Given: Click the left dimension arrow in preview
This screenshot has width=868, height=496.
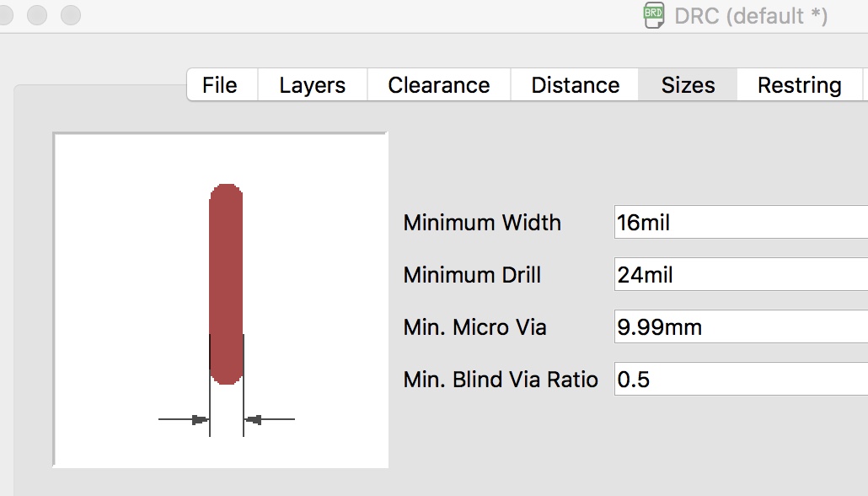Looking at the screenshot, I should tap(199, 419).
